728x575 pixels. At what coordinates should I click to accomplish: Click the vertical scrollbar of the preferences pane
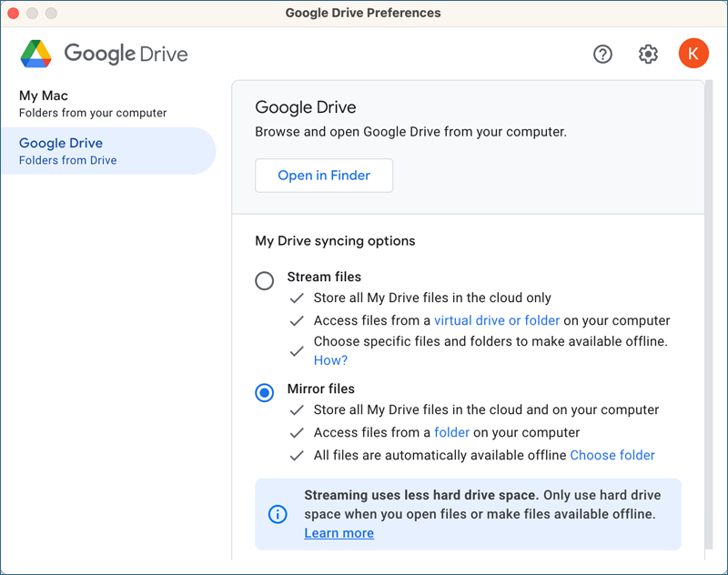pyautogui.click(x=708, y=315)
